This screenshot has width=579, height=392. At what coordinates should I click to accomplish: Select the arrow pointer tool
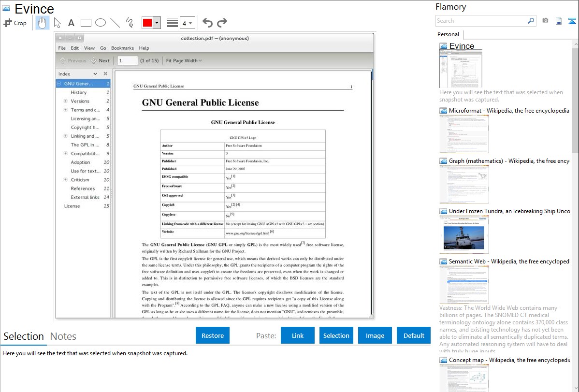[57, 23]
